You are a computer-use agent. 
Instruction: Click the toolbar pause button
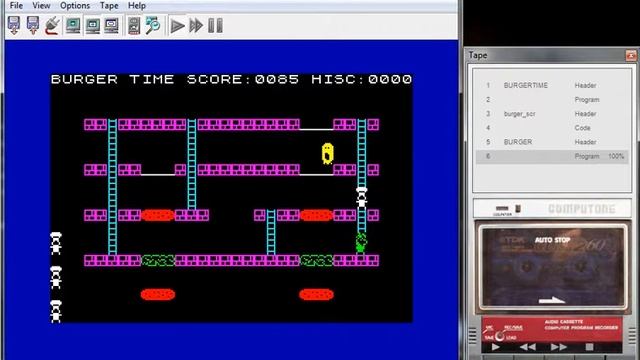(x=216, y=26)
